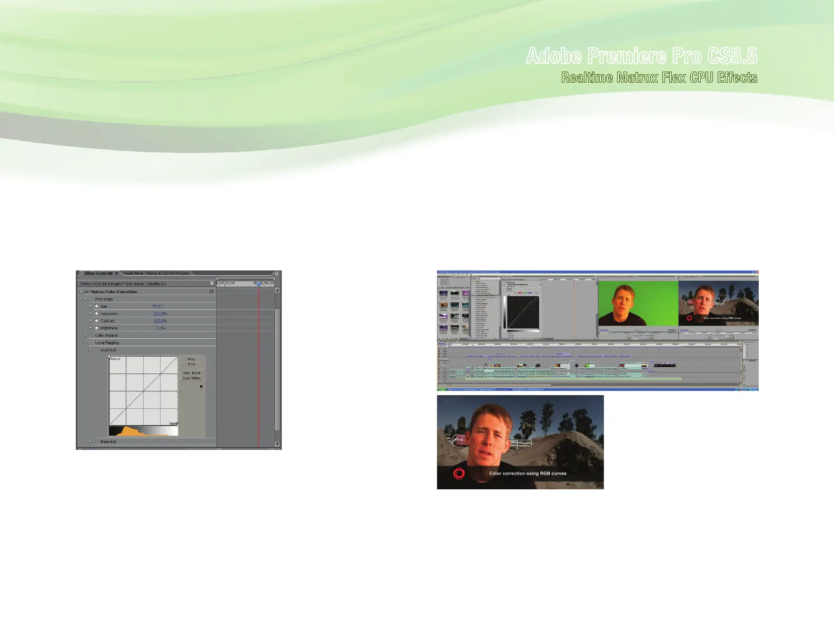Select the bottom-left control point of luma curve

[110, 425]
